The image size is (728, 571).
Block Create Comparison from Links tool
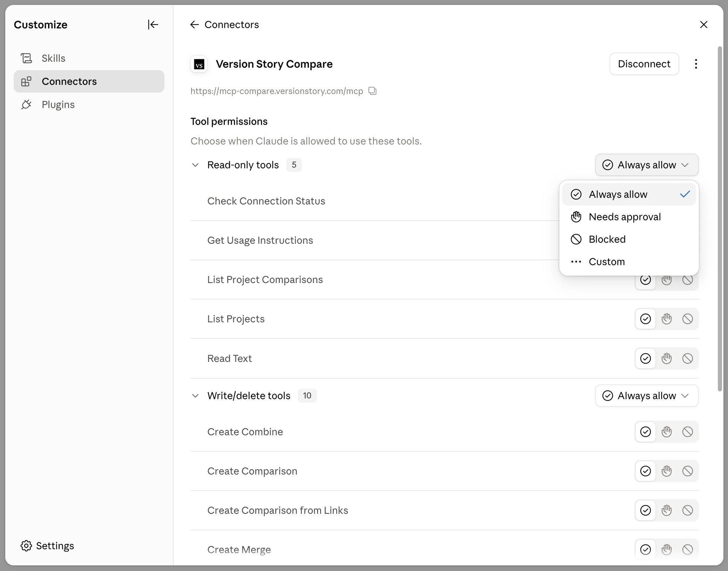(x=688, y=510)
